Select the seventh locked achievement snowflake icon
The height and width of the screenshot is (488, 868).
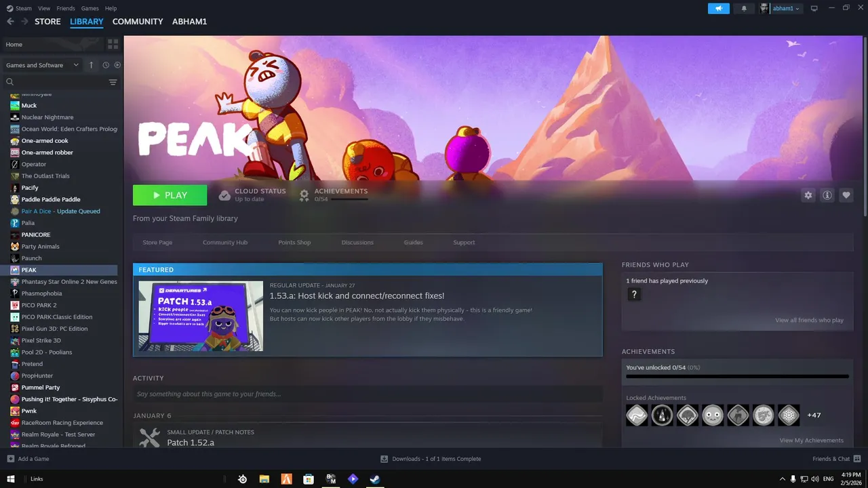[x=789, y=415]
